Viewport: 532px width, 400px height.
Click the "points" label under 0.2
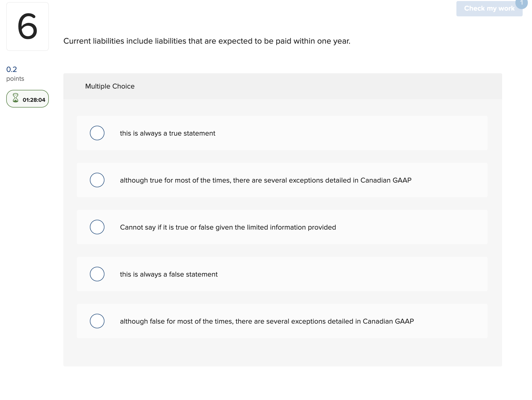coord(15,78)
